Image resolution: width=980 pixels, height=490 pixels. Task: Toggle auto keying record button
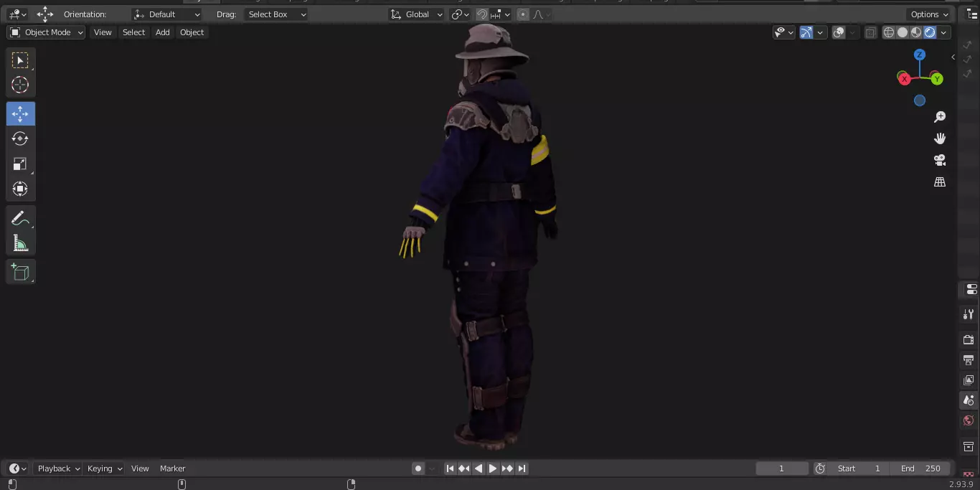418,468
